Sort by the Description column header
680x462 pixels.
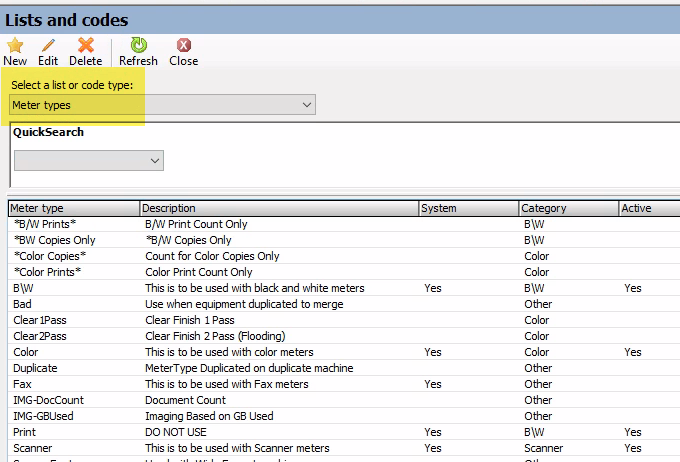[x=279, y=208]
